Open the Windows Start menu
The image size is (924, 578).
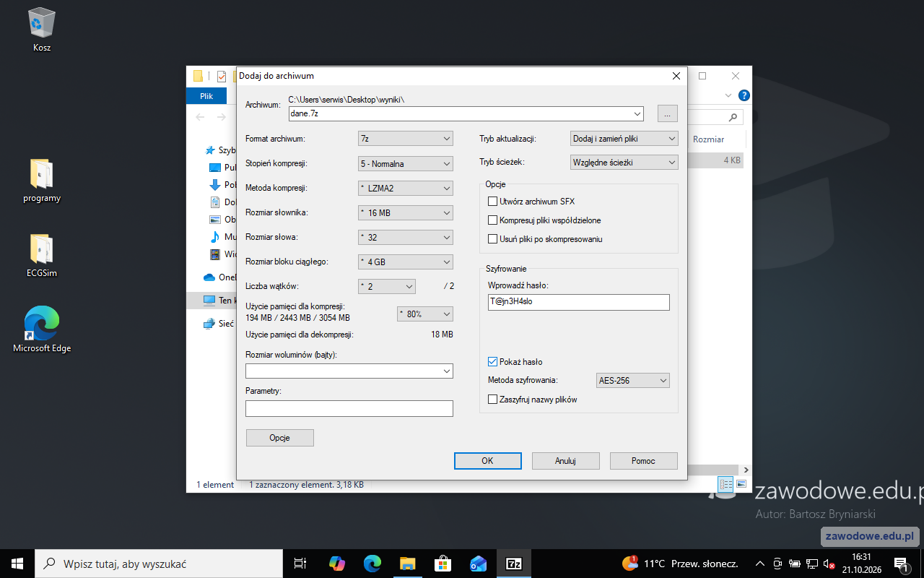coord(17,564)
